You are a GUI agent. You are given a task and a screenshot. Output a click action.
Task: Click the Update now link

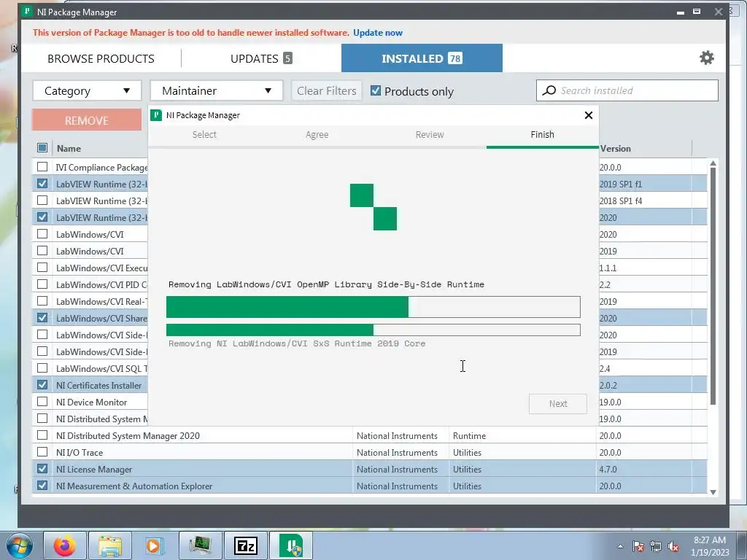pos(378,33)
